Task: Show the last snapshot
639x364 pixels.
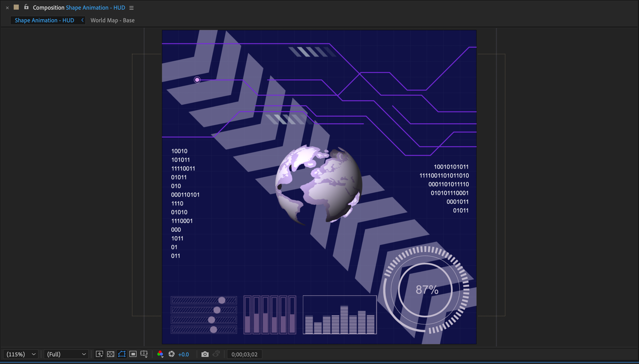Action: [216, 354]
